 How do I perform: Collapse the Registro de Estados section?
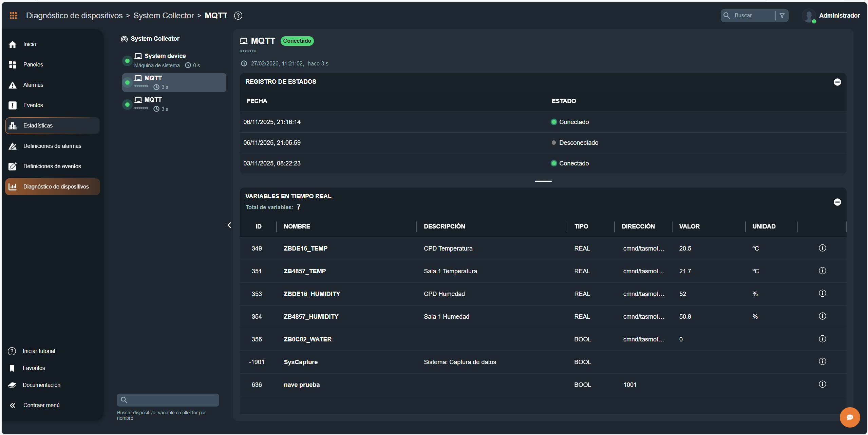coord(837,82)
